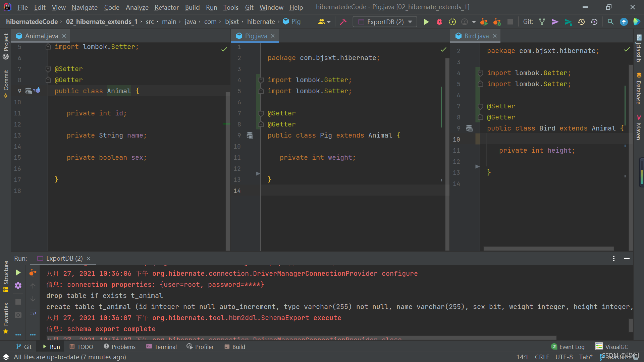Click the hibernate breadcrumb in navigation bar
The height and width of the screenshot is (362, 644).
[261, 21]
